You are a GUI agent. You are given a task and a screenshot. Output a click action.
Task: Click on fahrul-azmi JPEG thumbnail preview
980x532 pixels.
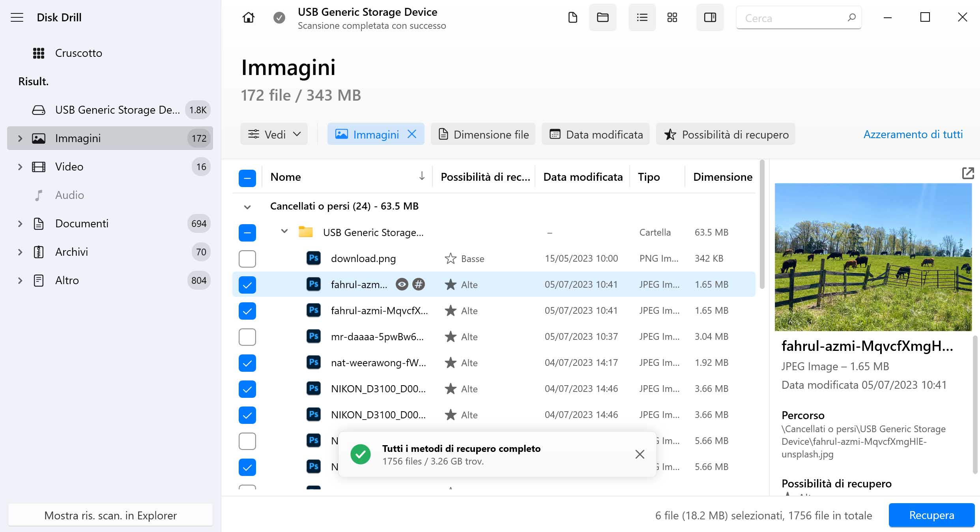click(873, 257)
